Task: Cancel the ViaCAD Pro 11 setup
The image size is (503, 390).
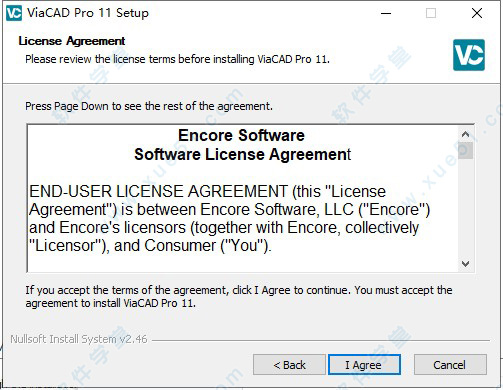Action: point(450,365)
